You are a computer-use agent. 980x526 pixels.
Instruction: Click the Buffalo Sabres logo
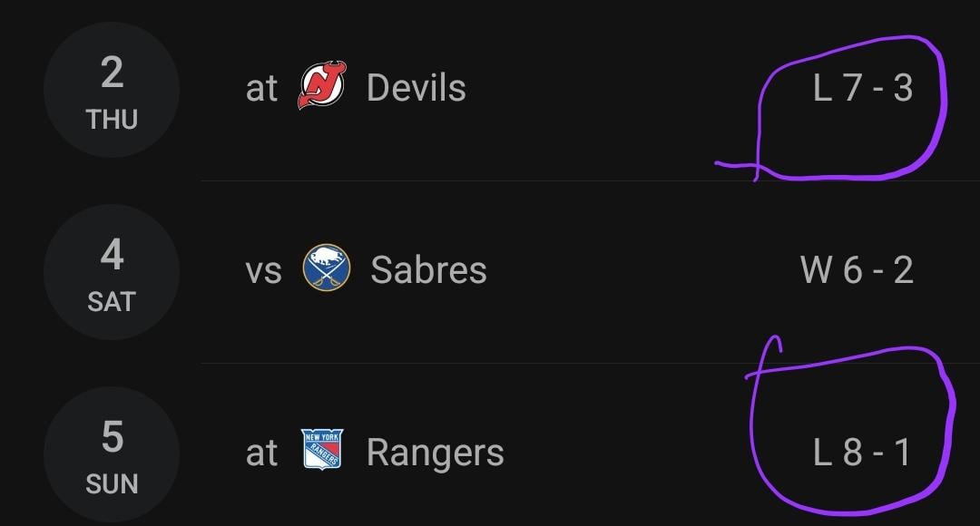pos(326,269)
